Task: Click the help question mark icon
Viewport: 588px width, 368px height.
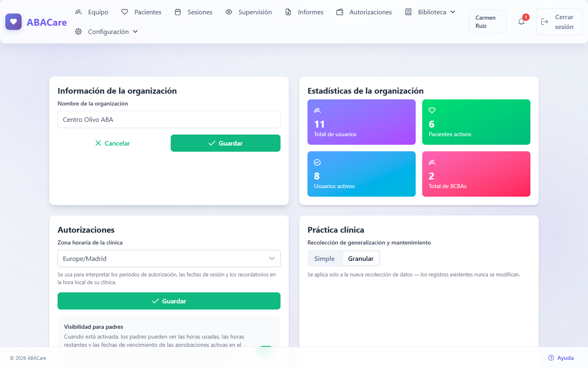Action: tap(551, 358)
